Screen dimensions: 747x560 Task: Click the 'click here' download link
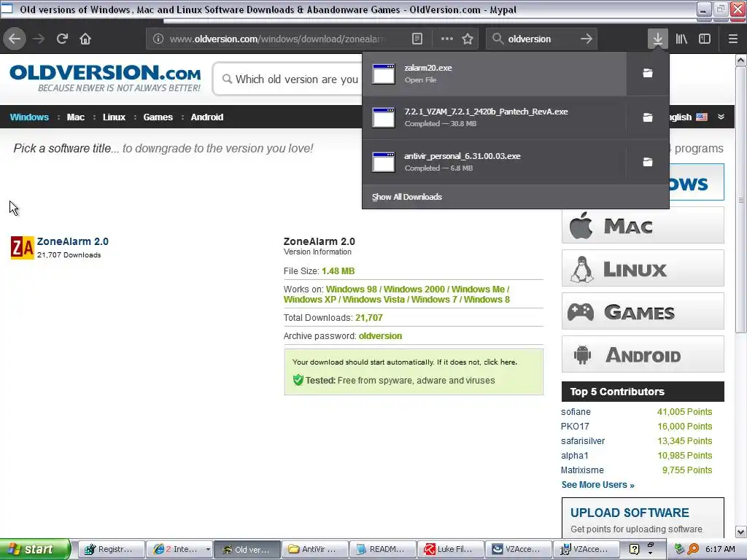[x=499, y=362]
